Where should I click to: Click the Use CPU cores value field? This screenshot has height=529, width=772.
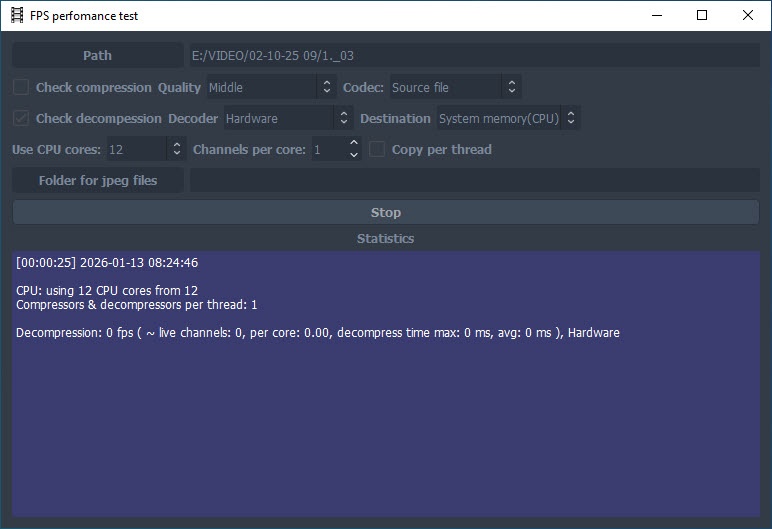(137, 149)
